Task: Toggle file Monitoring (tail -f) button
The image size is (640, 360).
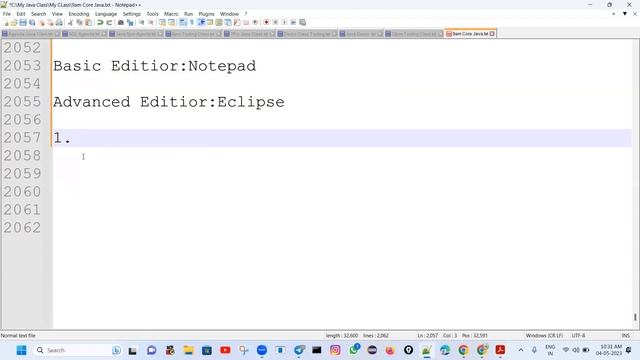Action: click(x=255, y=22)
